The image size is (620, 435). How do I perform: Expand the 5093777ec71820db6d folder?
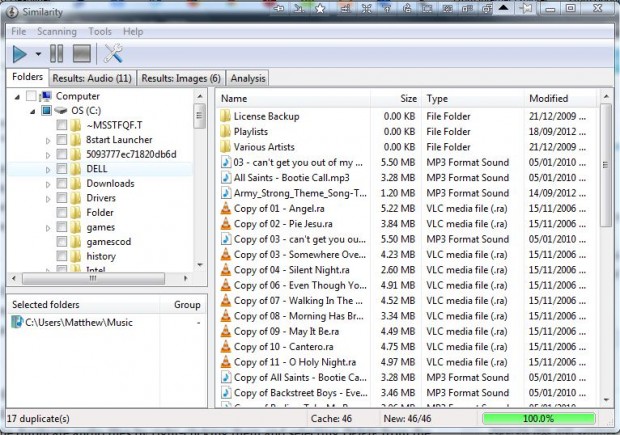[x=48, y=155]
